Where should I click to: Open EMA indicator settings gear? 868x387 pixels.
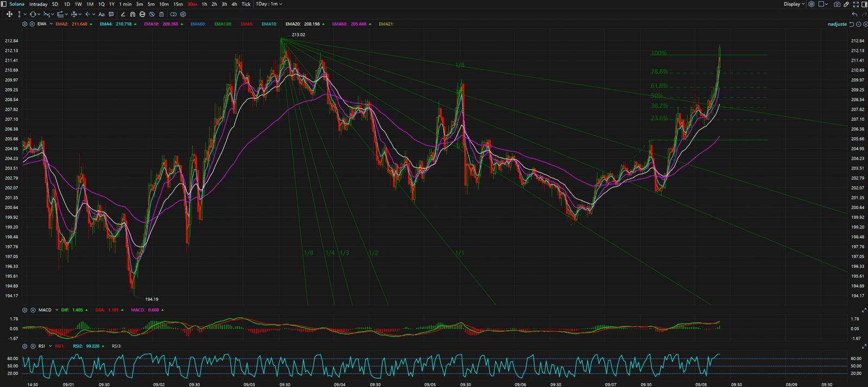(x=24, y=24)
